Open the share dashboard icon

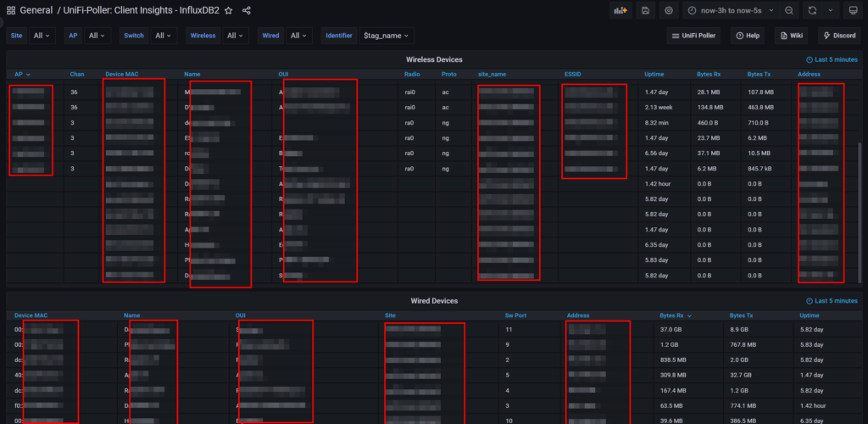[247, 10]
